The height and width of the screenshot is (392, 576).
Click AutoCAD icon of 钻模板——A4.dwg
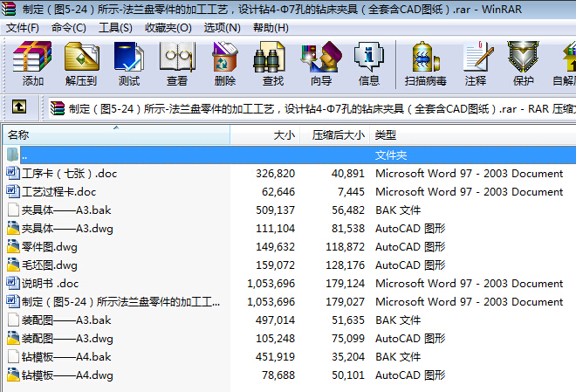(x=13, y=375)
